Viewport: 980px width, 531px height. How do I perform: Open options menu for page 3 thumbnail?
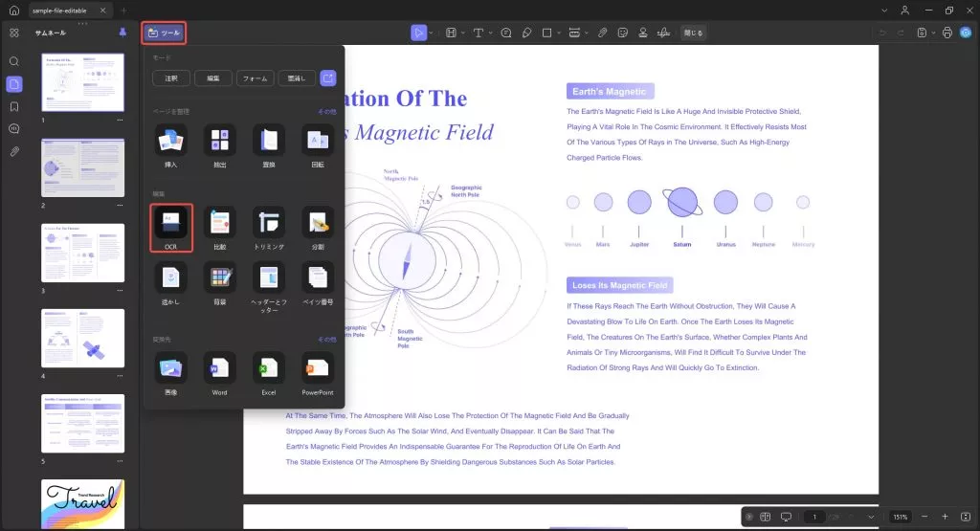[x=120, y=291]
